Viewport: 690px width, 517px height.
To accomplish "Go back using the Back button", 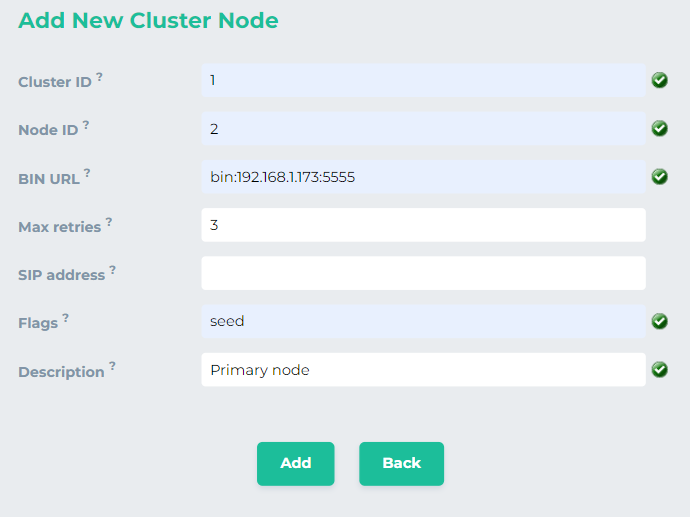I will pos(401,463).
